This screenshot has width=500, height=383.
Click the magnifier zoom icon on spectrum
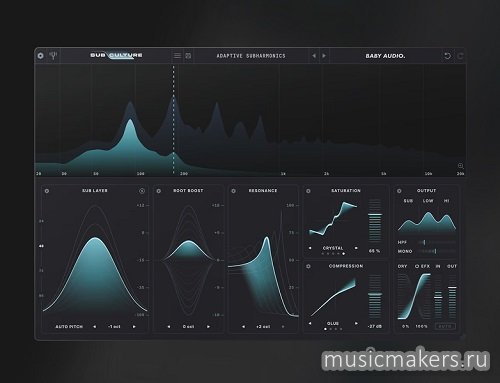pyautogui.click(x=461, y=166)
